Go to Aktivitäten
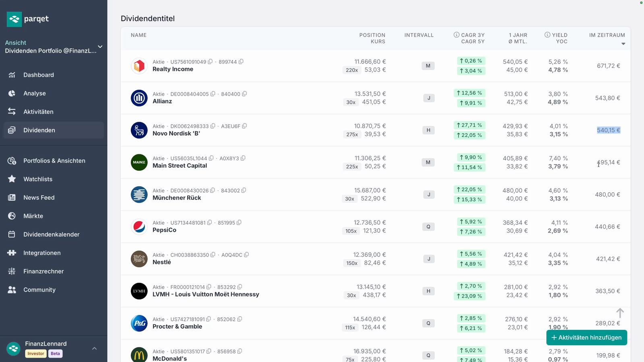 click(x=38, y=112)
